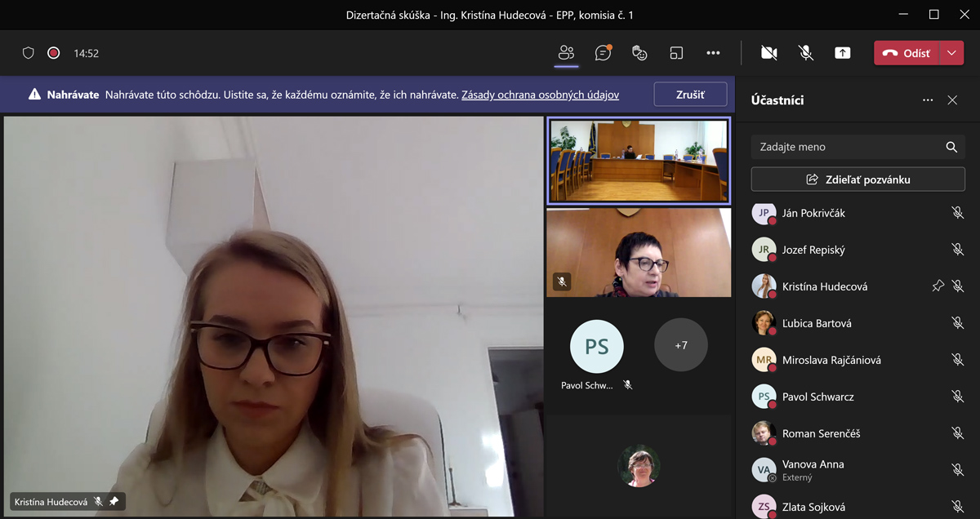Toggle the camera on
The image size is (980, 519).
tap(768, 53)
